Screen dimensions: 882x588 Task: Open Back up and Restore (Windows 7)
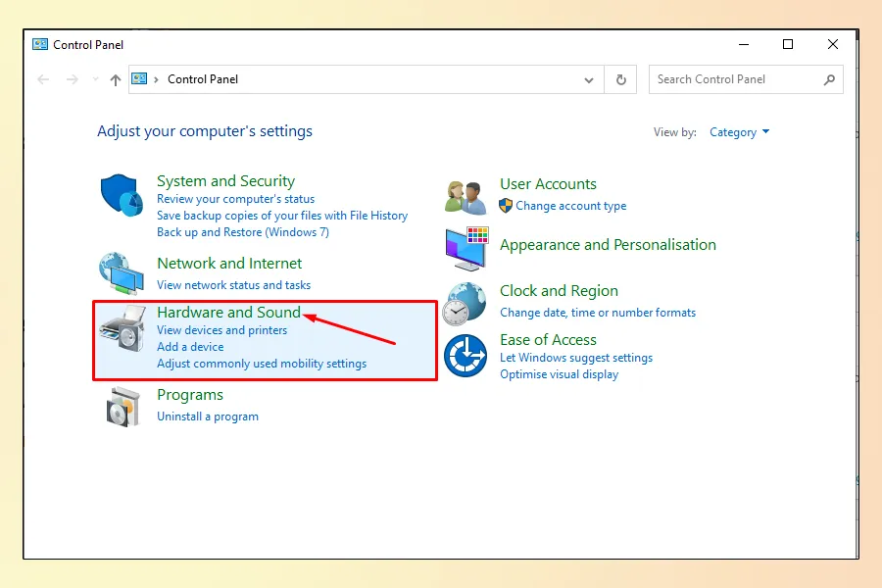[243, 232]
